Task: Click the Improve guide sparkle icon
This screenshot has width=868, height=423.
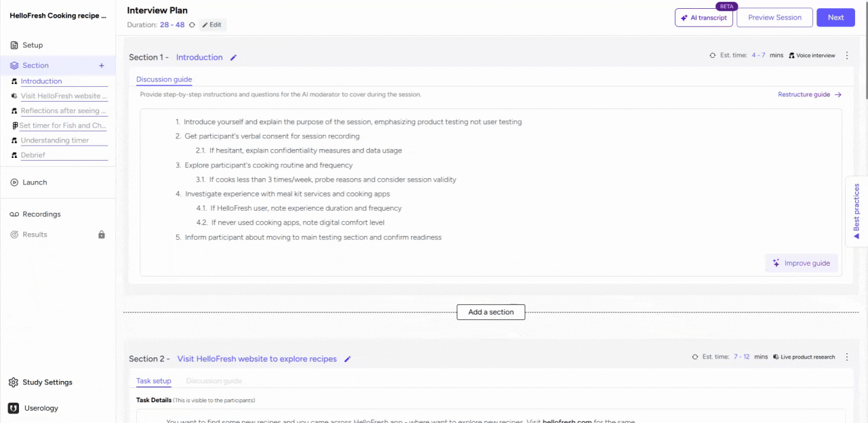Action: [776, 263]
